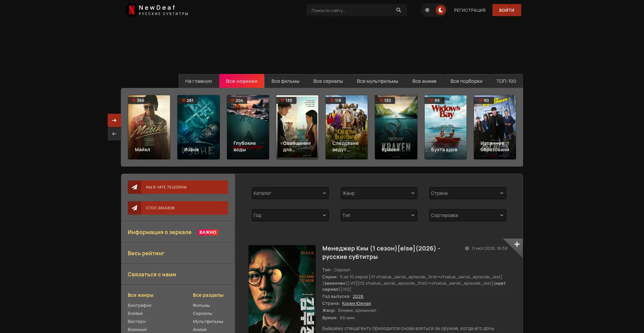Open the Все аниме tab

tap(424, 81)
